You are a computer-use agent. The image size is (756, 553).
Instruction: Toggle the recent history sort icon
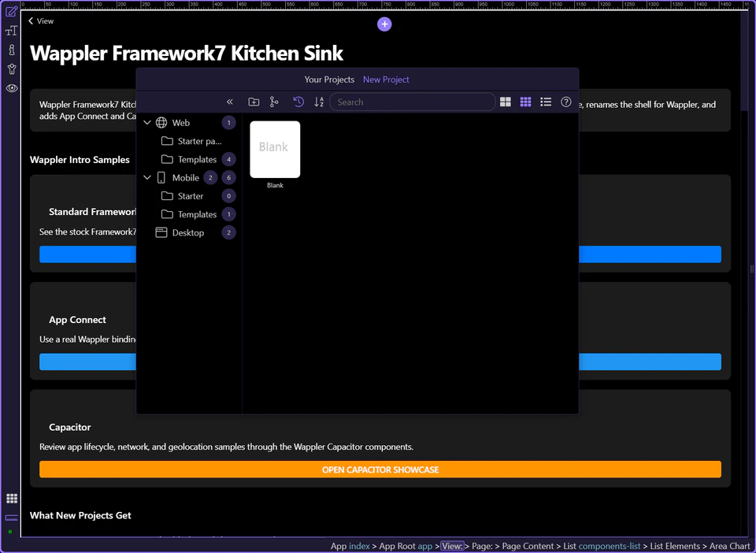(x=298, y=102)
